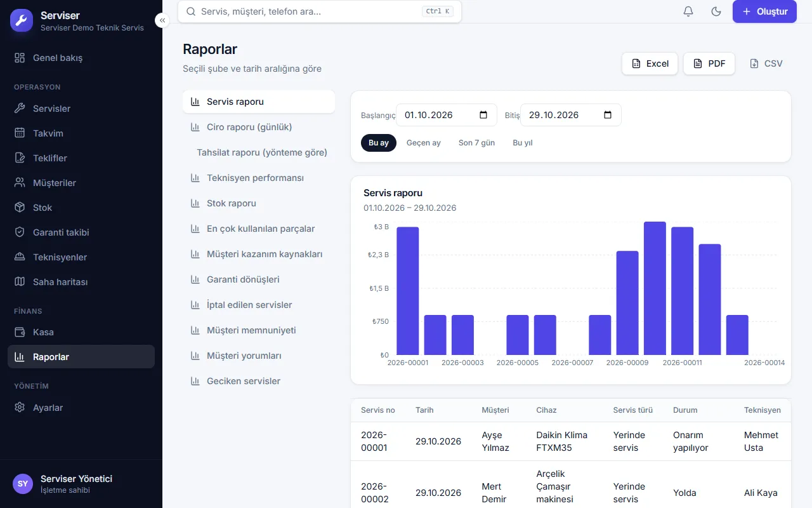Click the Serviser wrench logo
The image size is (812, 508).
[22, 20]
